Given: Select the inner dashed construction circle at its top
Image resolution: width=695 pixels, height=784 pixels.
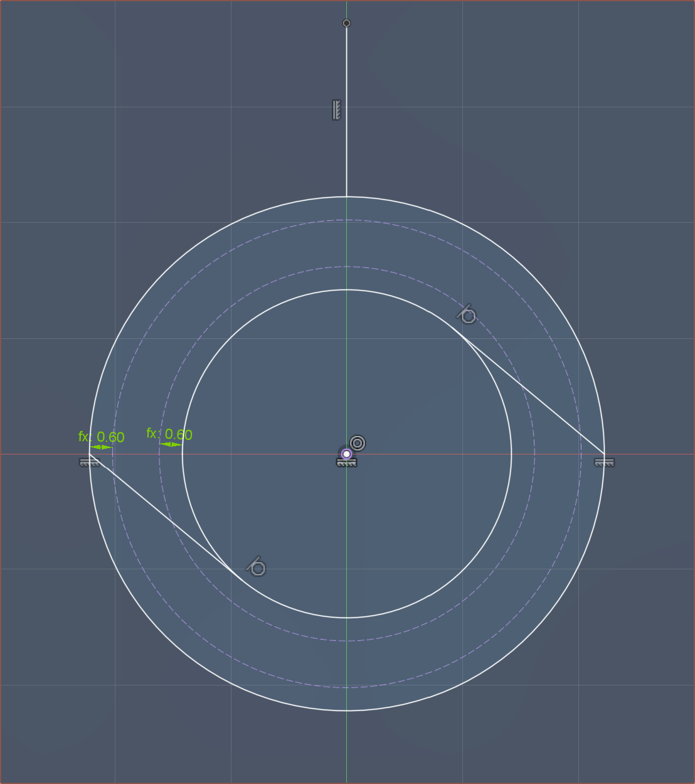Looking at the screenshot, I should click(x=346, y=267).
